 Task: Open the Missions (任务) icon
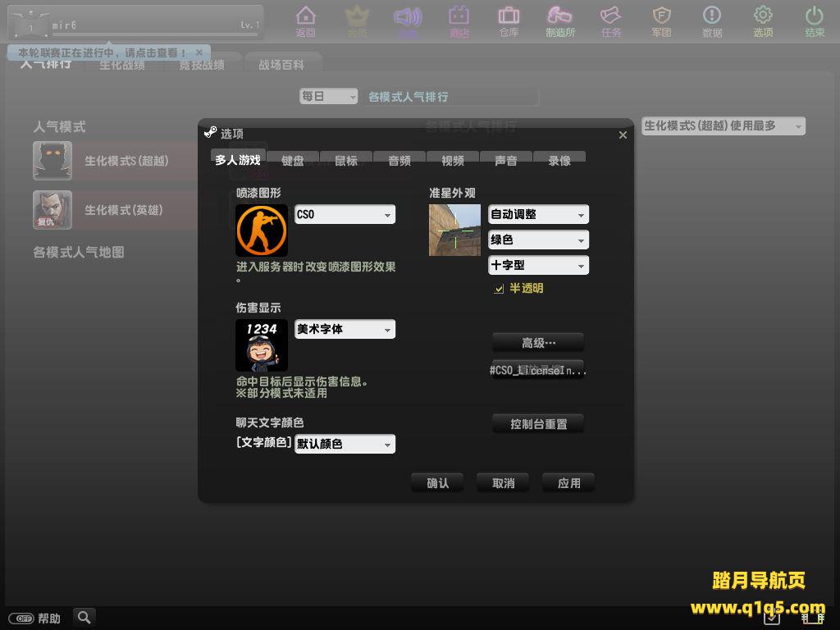click(x=610, y=21)
